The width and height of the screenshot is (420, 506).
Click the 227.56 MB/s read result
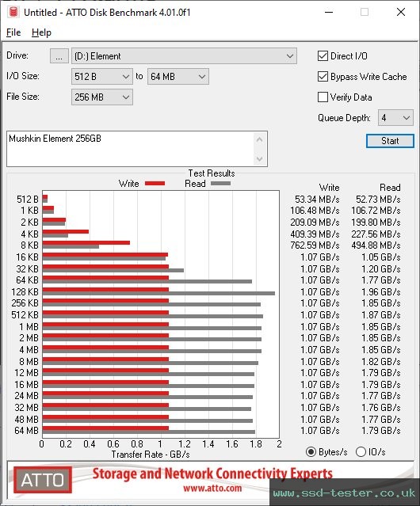(376, 234)
